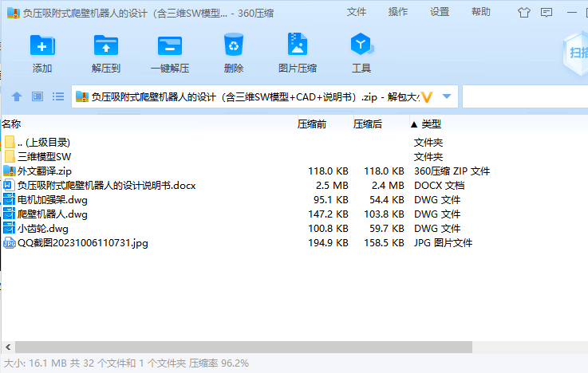Select the docx file's Word icon

pyautogui.click(x=8, y=186)
